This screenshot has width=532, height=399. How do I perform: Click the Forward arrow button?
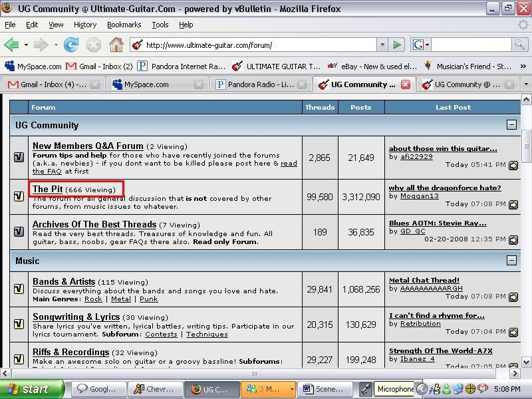41,45
